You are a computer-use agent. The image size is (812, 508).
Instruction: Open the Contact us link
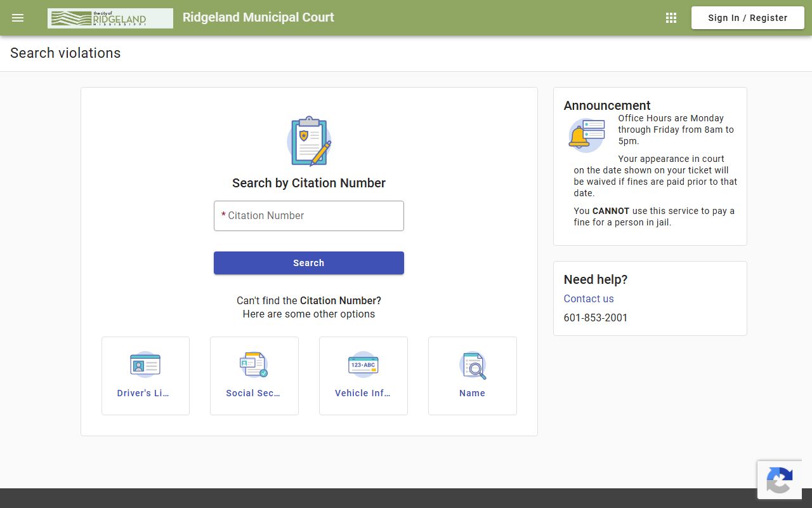(589, 298)
